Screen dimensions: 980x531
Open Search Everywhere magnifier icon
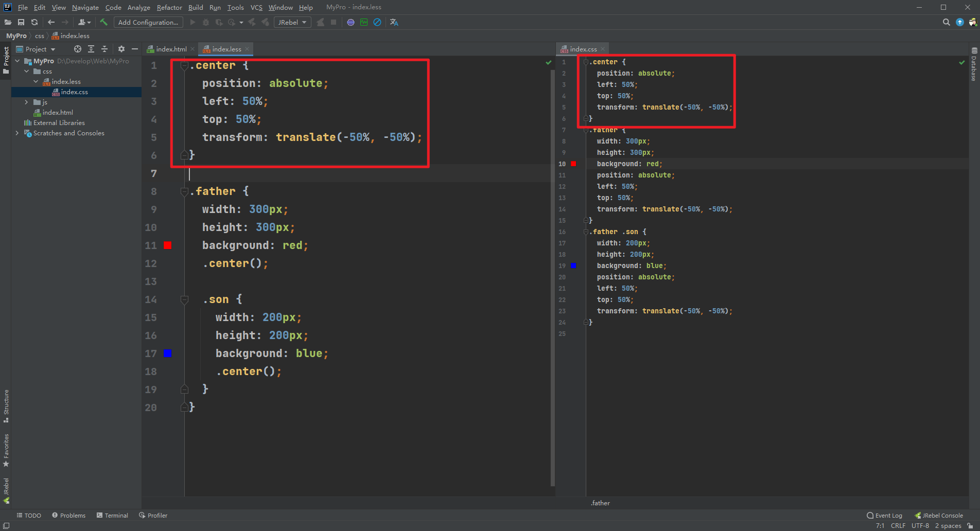click(x=946, y=22)
